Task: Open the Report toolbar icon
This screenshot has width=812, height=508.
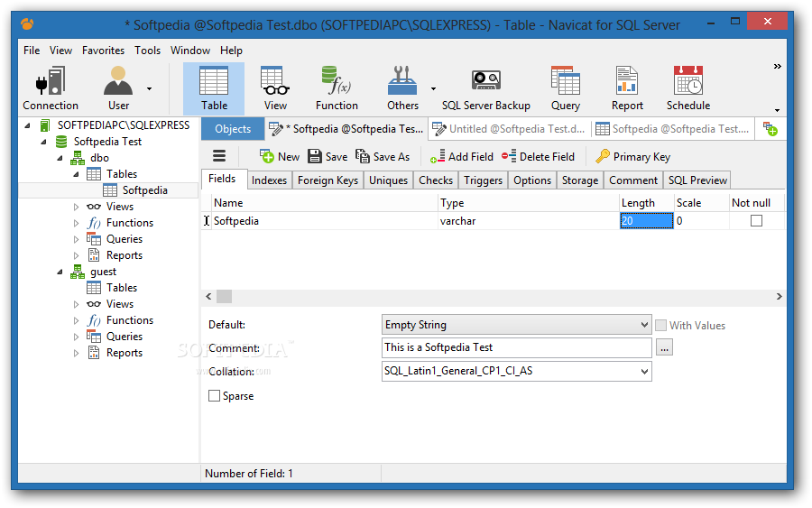Action: point(627,88)
